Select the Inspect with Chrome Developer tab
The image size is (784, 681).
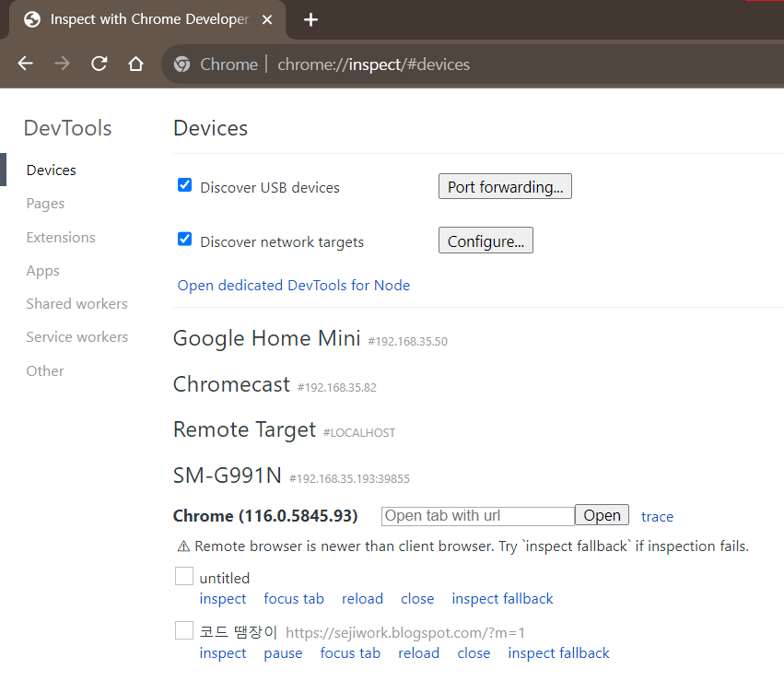pos(148,19)
